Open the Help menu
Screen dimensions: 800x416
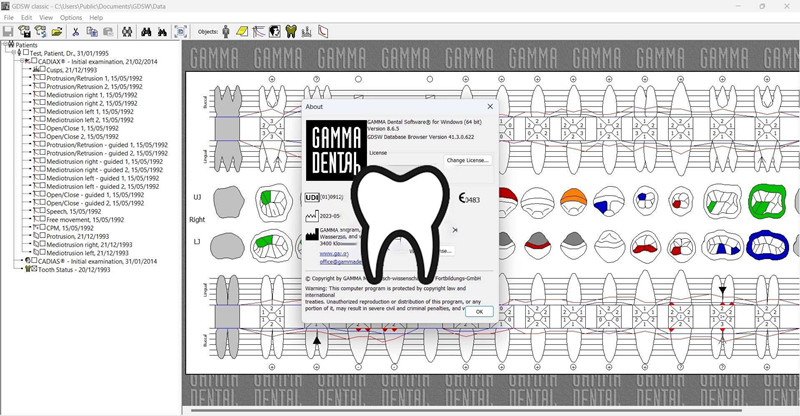[x=96, y=17]
